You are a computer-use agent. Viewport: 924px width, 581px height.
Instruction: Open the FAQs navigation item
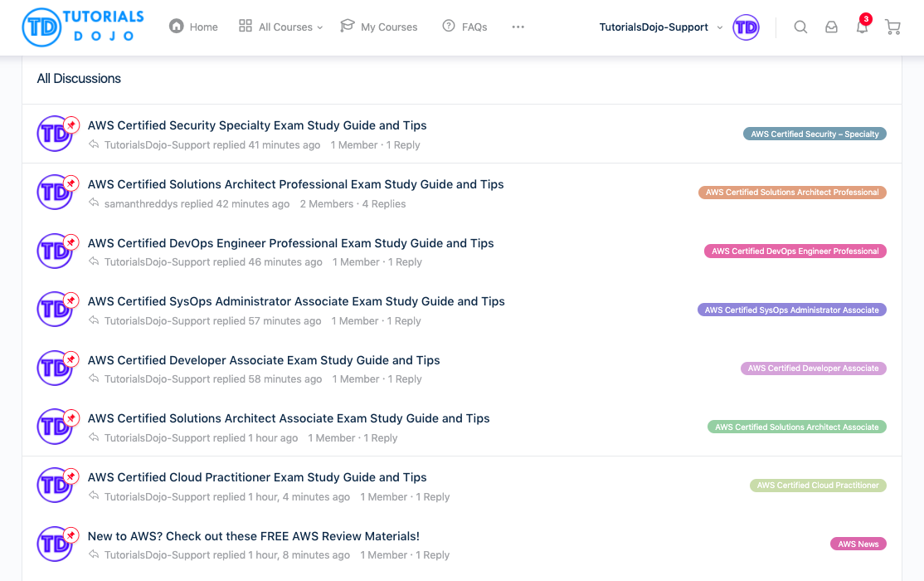[x=465, y=27]
